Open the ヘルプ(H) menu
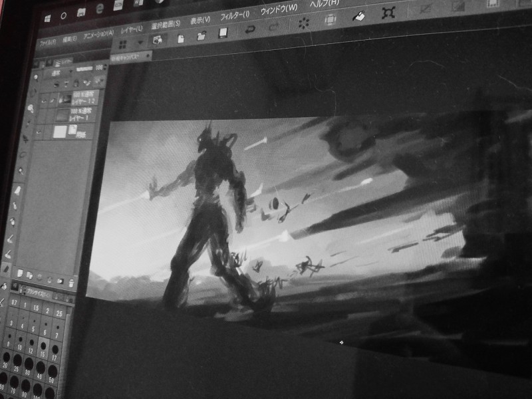Viewport: 532px width, 399px height. [x=324, y=3]
